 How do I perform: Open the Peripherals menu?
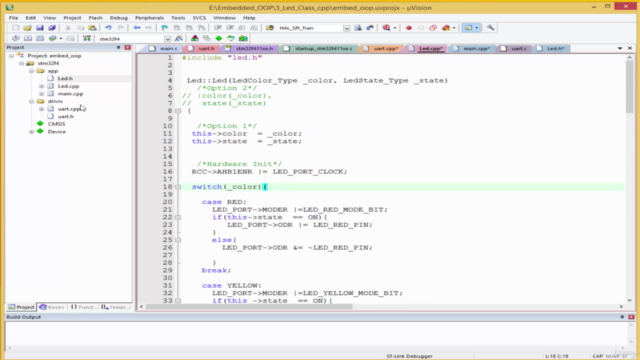[149, 18]
